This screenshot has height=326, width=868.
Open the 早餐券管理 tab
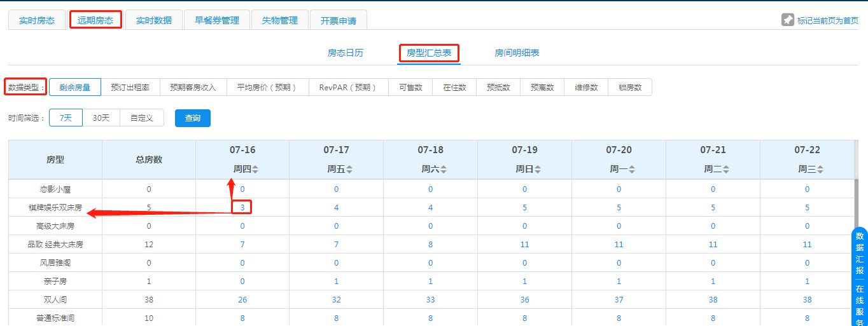(x=217, y=20)
